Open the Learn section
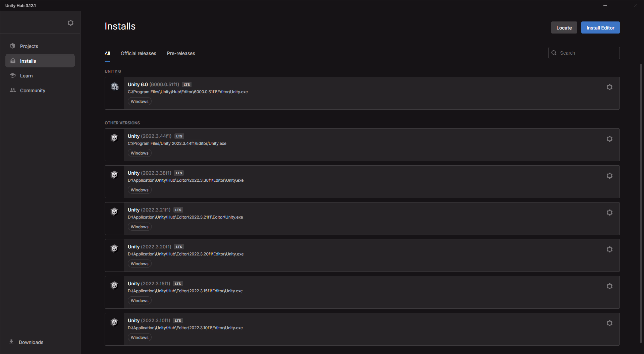 [x=26, y=76]
